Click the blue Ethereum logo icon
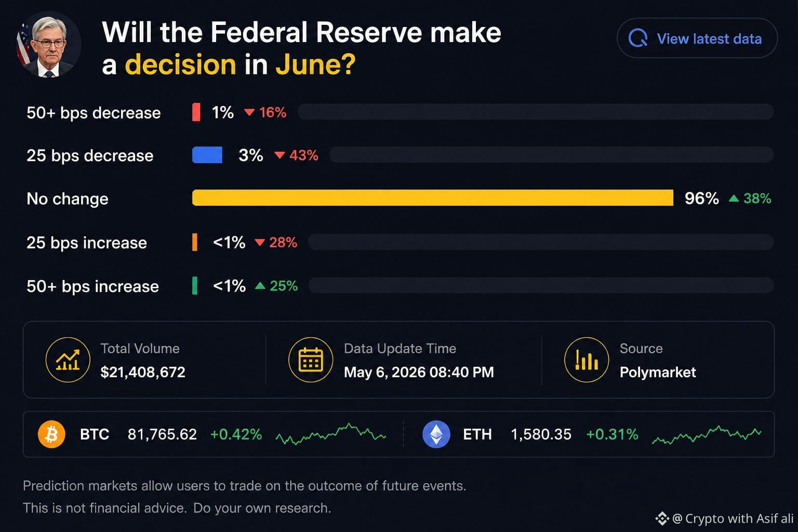The height and width of the screenshot is (532, 798). pos(436,434)
